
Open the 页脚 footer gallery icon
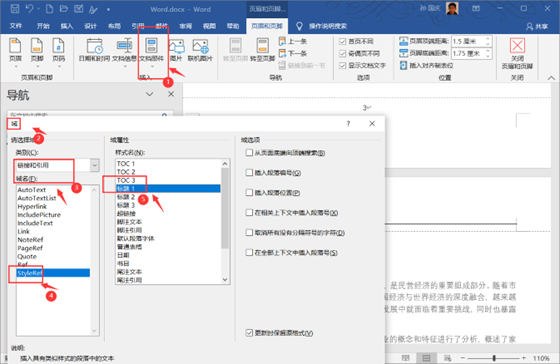(37, 46)
